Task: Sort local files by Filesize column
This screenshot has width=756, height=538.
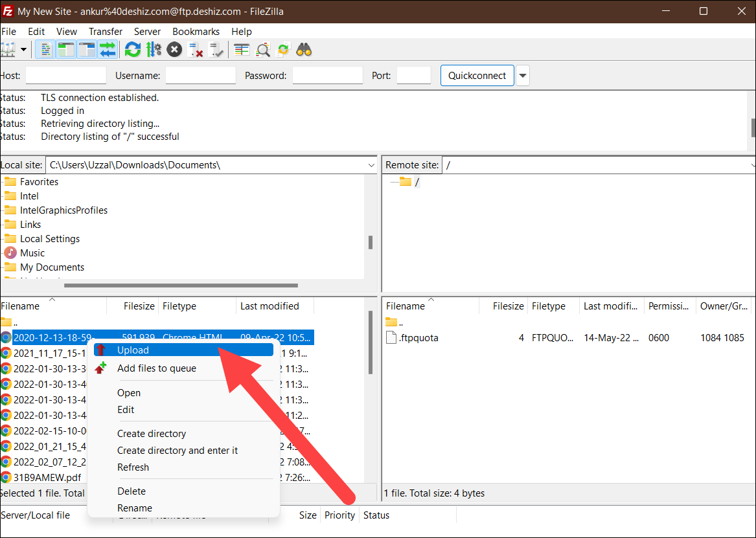Action: pyautogui.click(x=133, y=306)
